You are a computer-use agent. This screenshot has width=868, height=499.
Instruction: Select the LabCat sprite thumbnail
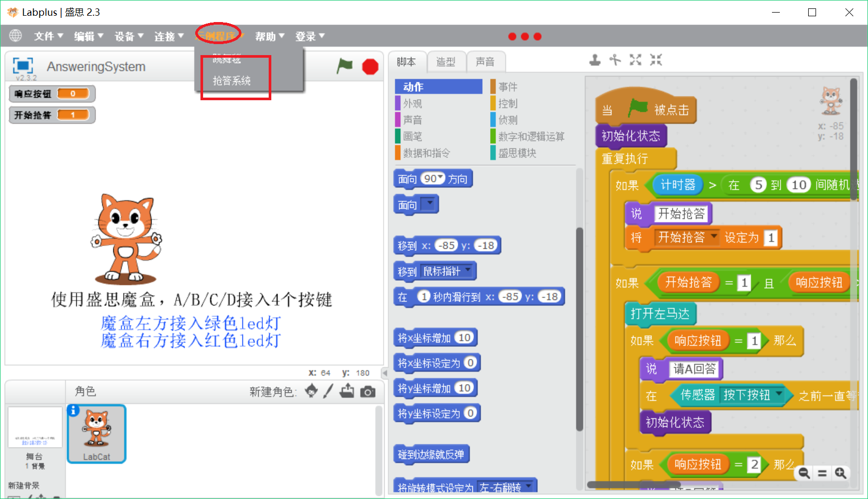coord(97,433)
